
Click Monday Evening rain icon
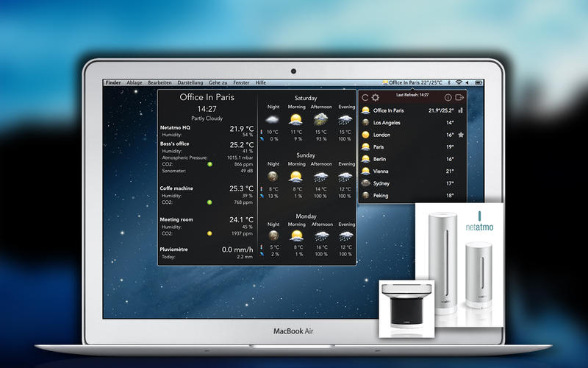coord(345,236)
